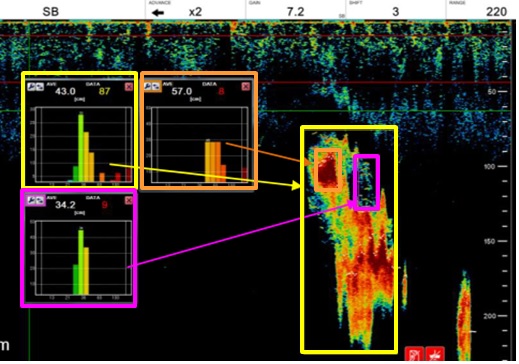Image resolution: width=519 pixels, height=364 pixels.
Task: Click the magenta selection box on the echogram
Action: (367, 182)
